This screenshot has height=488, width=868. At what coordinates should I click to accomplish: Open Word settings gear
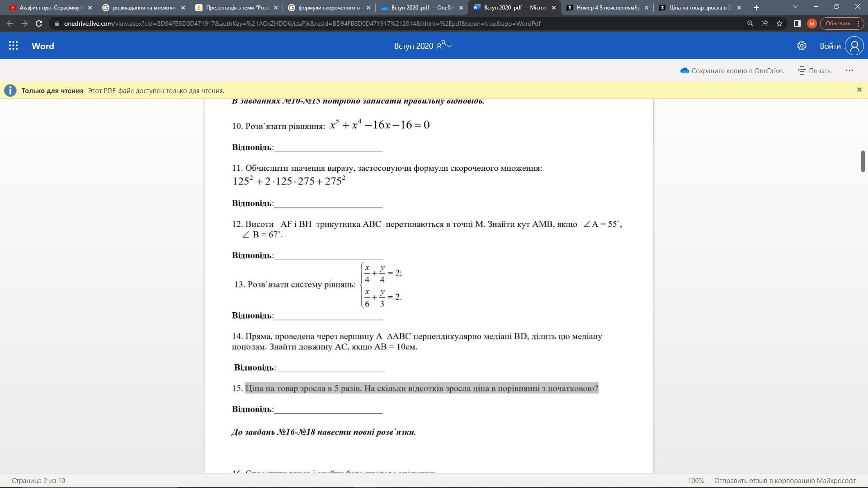802,46
